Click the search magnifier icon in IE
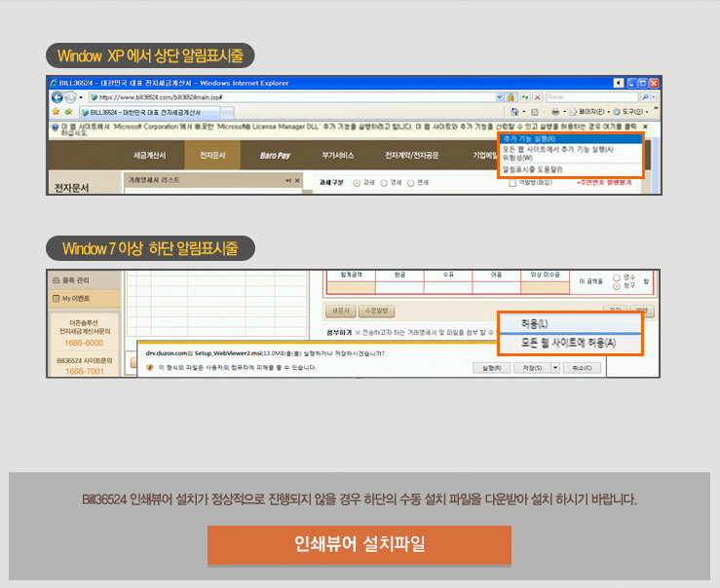Screen dimensions: 720x588 tap(646, 97)
